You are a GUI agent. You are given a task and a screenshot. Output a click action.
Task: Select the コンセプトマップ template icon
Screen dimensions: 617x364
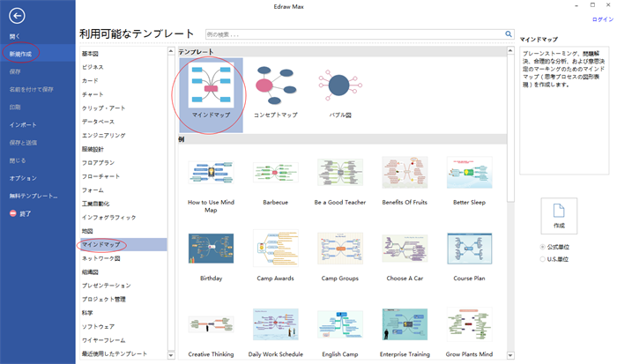275,85
